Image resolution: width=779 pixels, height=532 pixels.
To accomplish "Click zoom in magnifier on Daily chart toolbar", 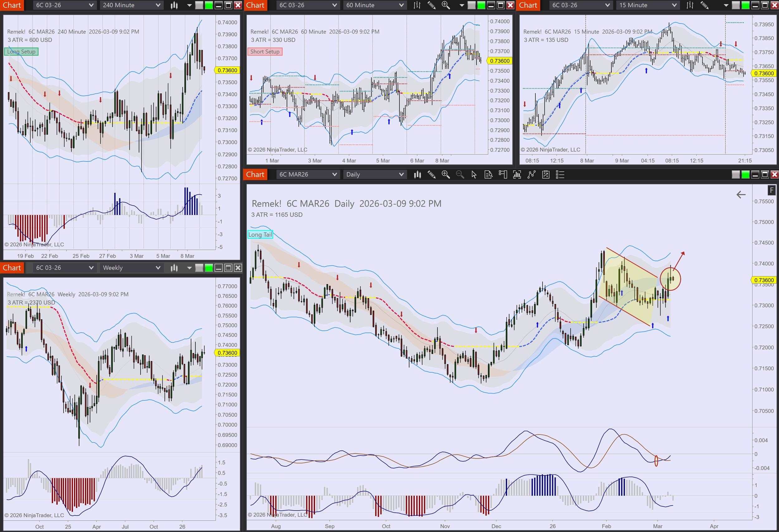I will point(446,174).
